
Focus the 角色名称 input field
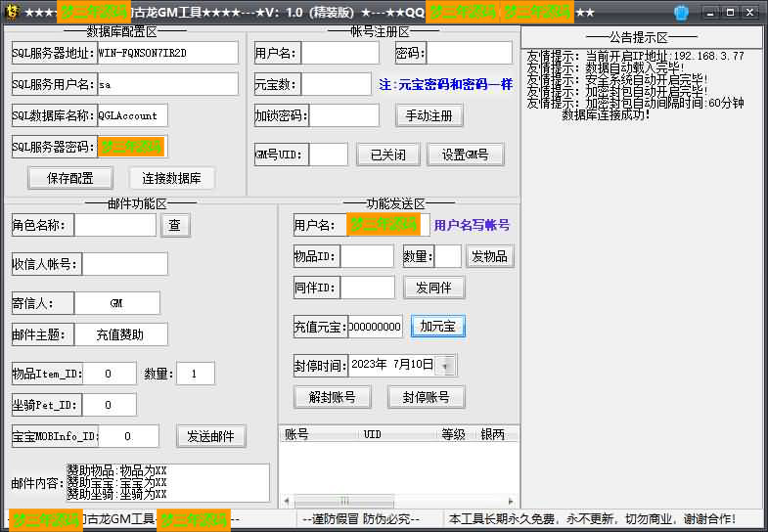(x=115, y=225)
